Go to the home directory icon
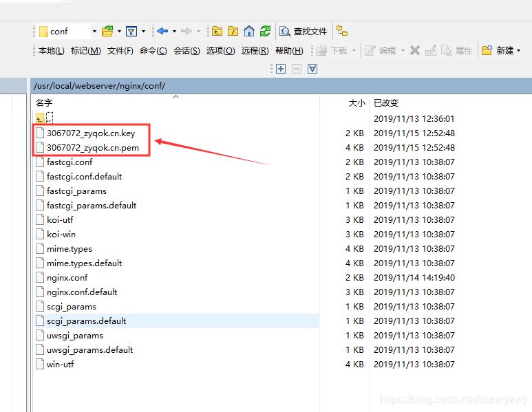This screenshot has width=532, height=412. click(x=249, y=31)
